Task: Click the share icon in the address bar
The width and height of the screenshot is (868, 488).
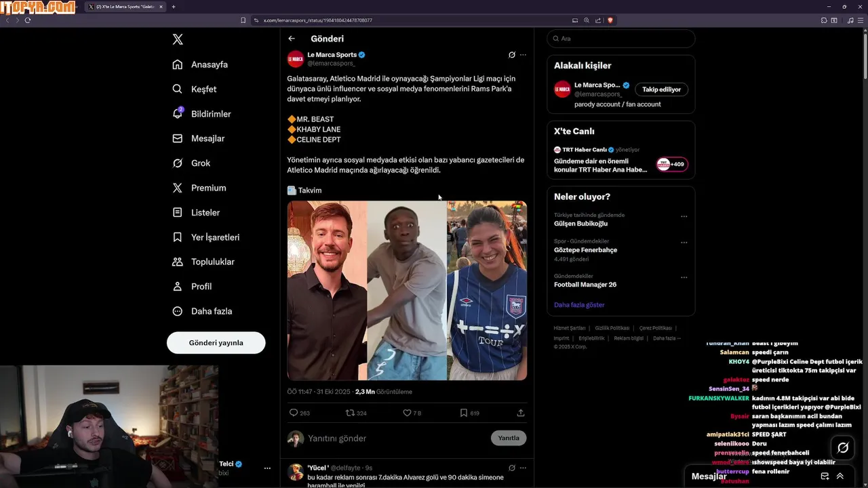Action: coord(598,20)
